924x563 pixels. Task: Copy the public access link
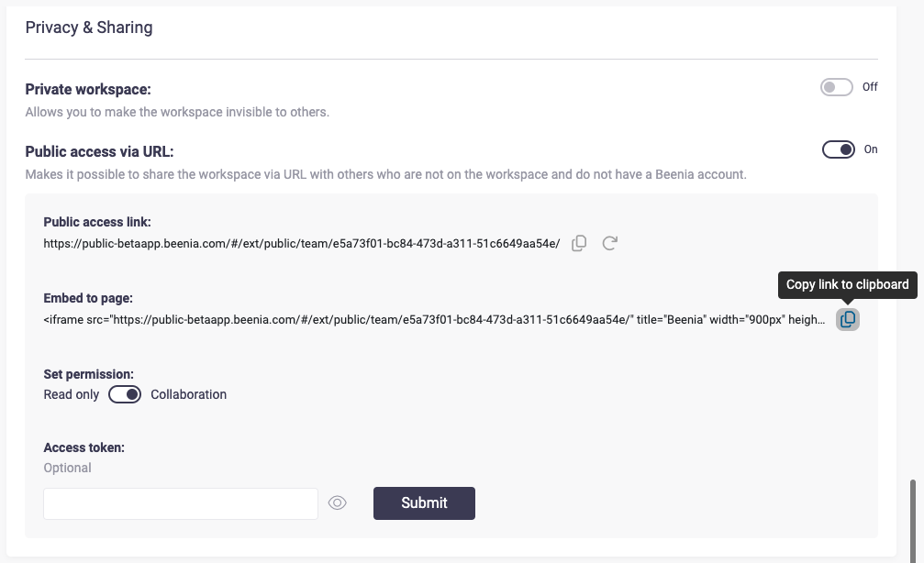click(x=579, y=244)
